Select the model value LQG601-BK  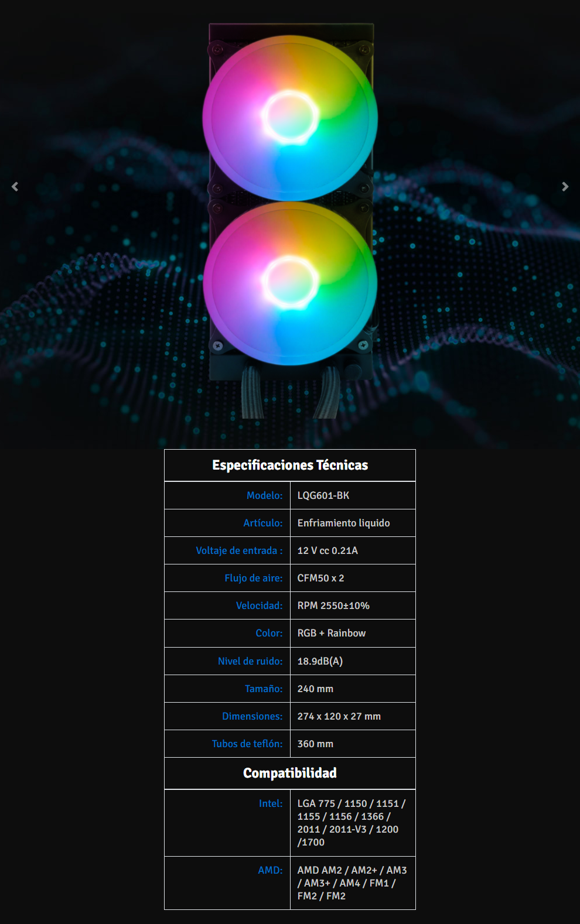tap(323, 495)
